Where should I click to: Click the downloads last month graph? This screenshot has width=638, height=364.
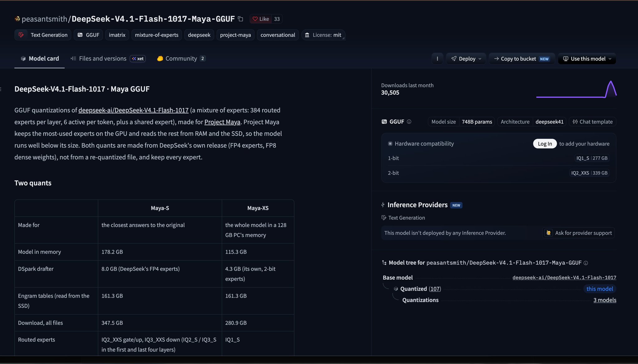576,89
